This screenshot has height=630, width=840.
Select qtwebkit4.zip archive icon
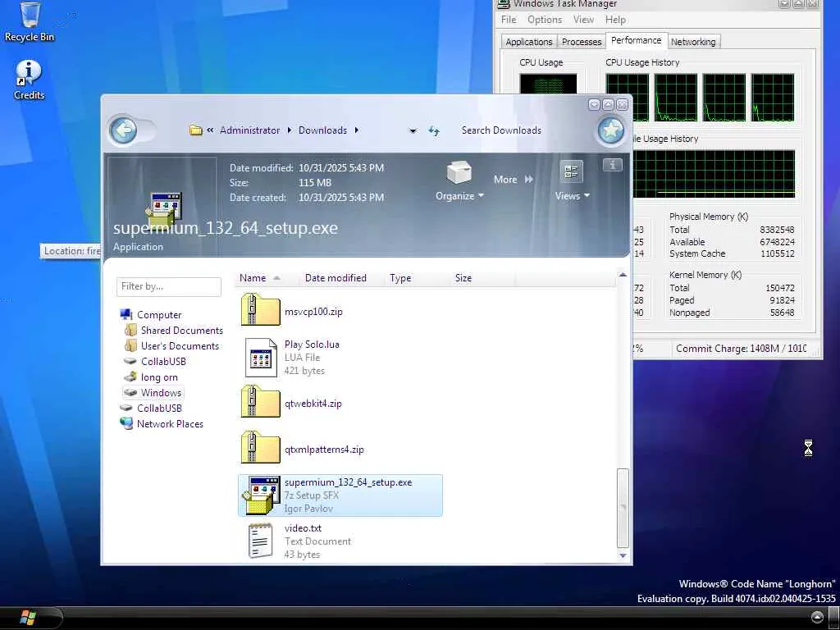click(260, 402)
